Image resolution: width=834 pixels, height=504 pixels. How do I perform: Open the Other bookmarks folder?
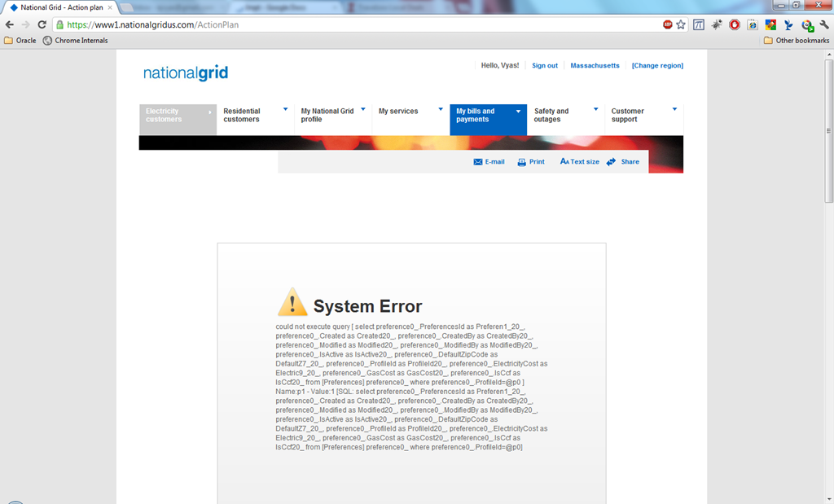797,41
